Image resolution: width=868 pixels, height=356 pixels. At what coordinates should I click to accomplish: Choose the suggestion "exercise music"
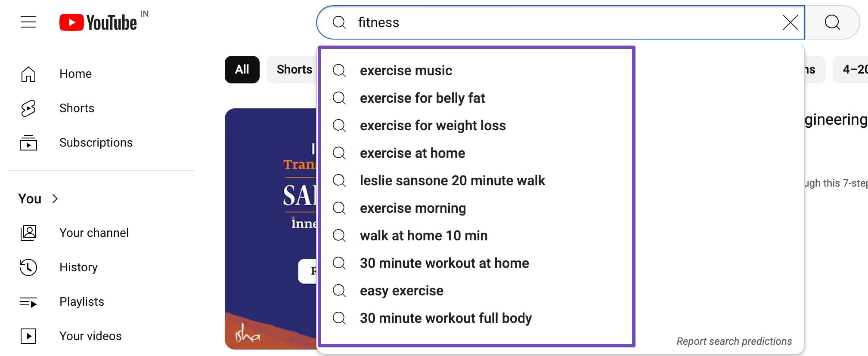406,71
